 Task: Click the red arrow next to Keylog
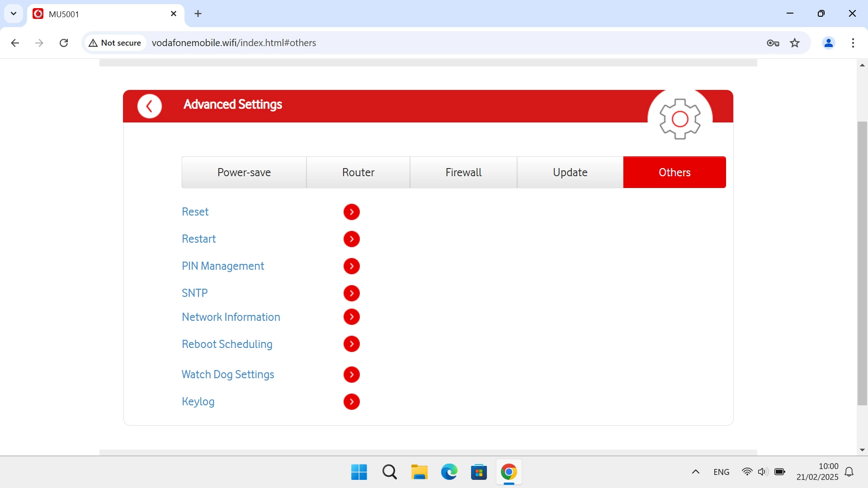click(x=351, y=402)
